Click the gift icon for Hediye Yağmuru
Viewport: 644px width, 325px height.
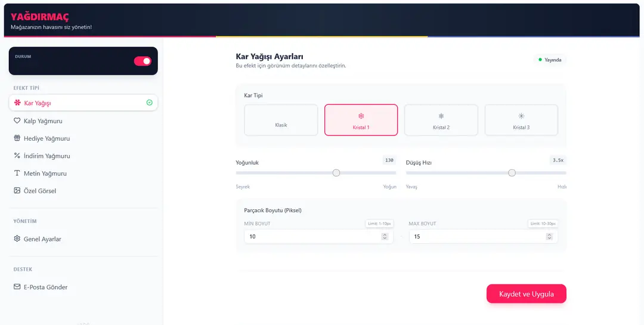17,138
